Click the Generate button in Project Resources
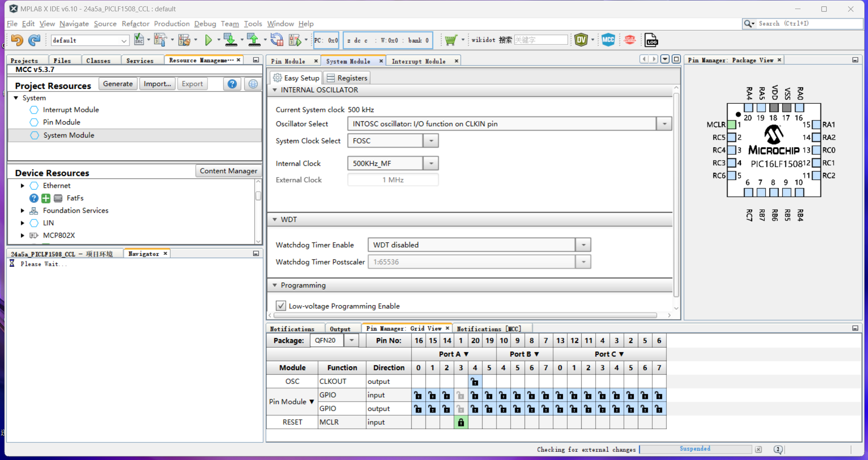868x460 pixels. (x=118, y=83)
